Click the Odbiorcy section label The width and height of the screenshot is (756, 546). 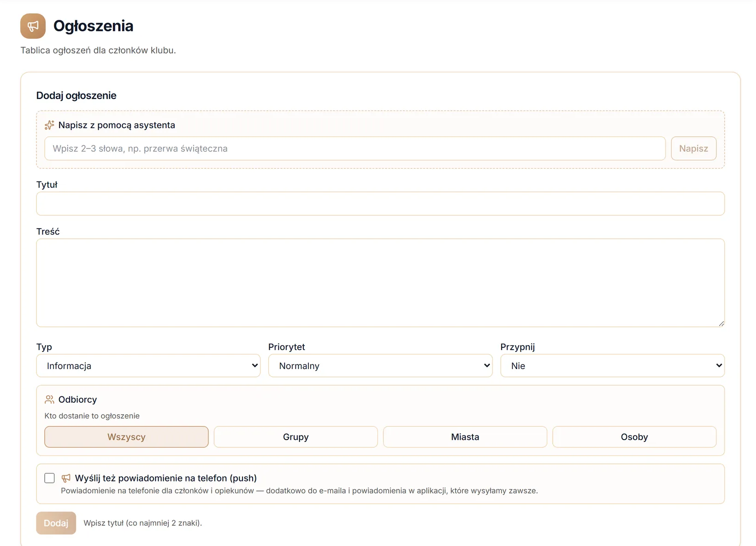click(x=78, y=399)
